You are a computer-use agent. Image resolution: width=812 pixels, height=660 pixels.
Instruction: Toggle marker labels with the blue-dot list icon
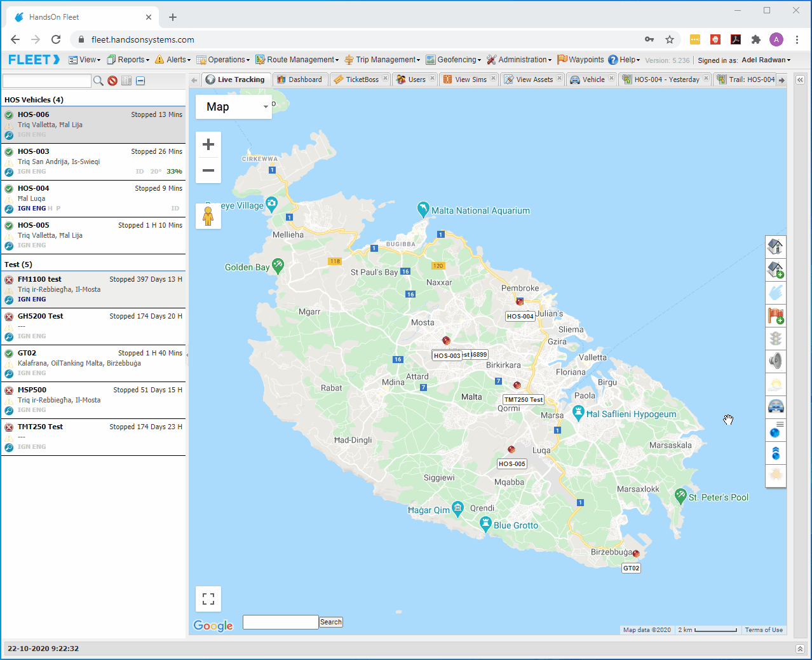[x=776, y=430]
